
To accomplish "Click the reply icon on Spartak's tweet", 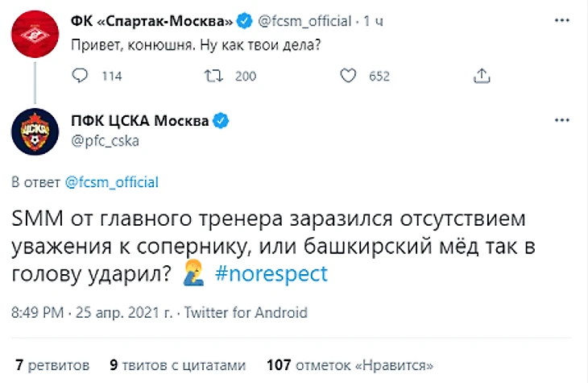I will [81, 76].
